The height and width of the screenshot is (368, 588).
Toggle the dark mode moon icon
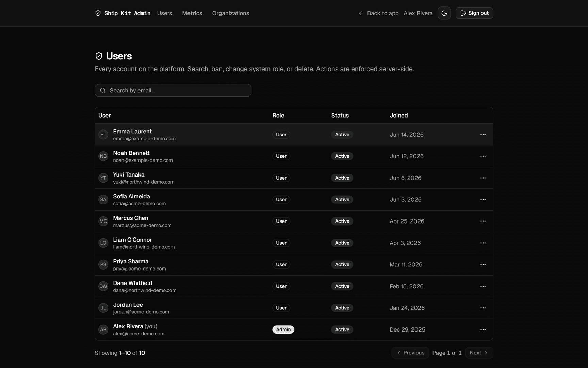(444, 13)
